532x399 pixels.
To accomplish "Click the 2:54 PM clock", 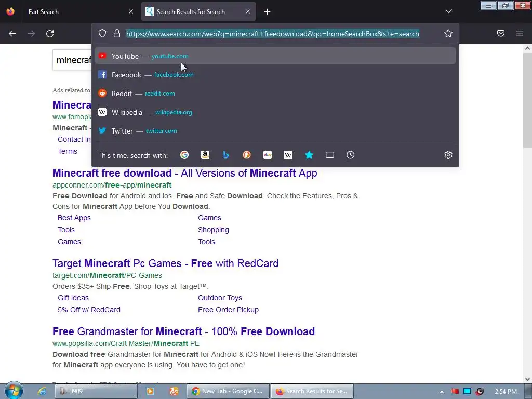I will [x=506, y=392].
